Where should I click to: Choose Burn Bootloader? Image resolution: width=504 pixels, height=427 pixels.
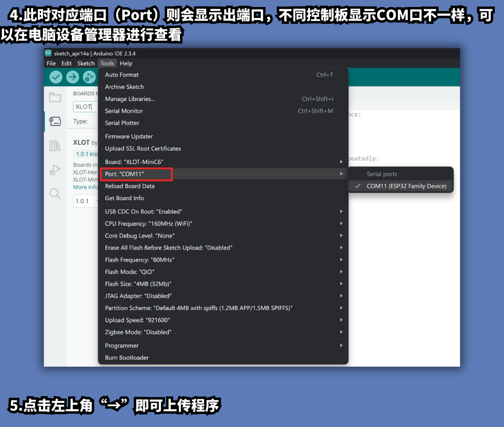click(223, 357)
